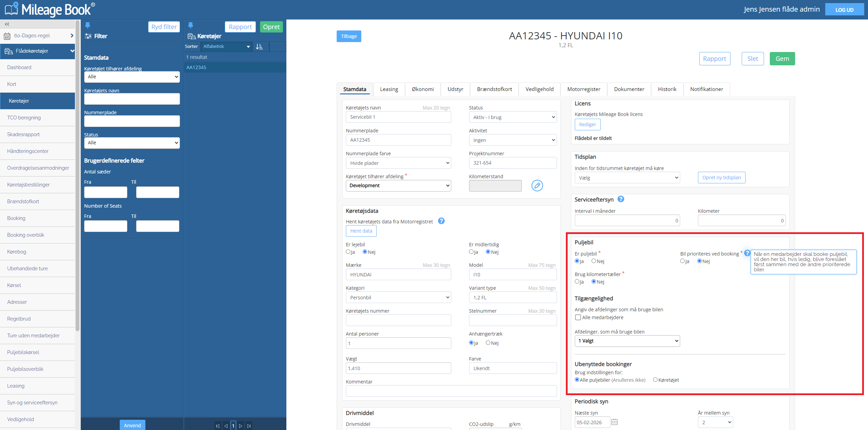
Task: Pin the Filter panel
Action: click(88, 25)
